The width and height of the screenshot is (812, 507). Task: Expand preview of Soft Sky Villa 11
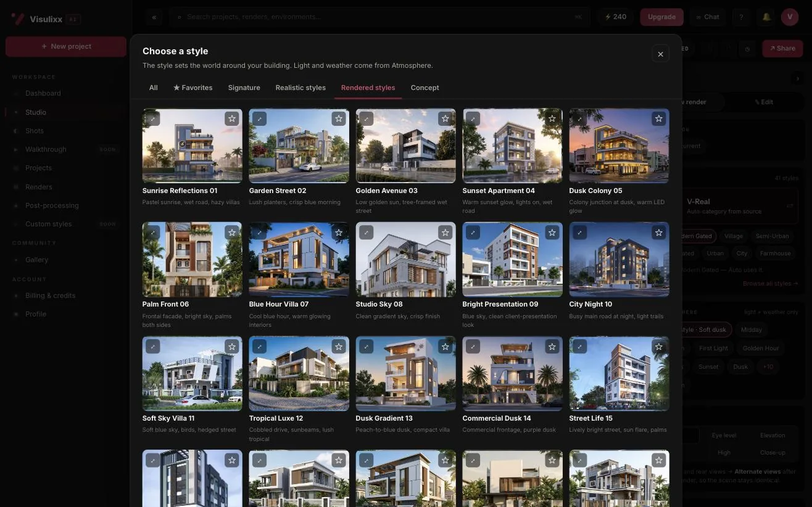[x=152, y=347]
